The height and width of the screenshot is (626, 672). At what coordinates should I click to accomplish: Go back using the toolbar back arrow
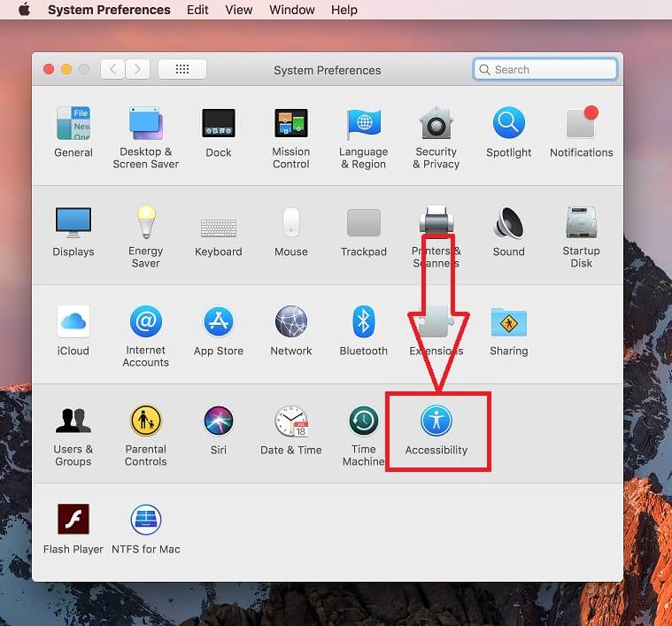click(112, 69)
